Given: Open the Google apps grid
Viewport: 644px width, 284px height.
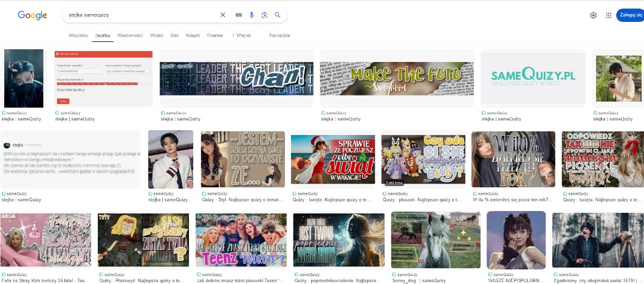Looking at the screenshot, I should 608,15.
